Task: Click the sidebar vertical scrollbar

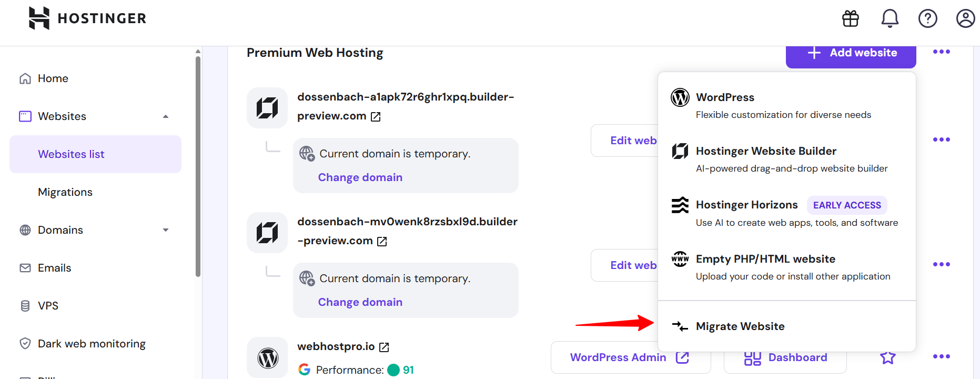Action: 198,166
